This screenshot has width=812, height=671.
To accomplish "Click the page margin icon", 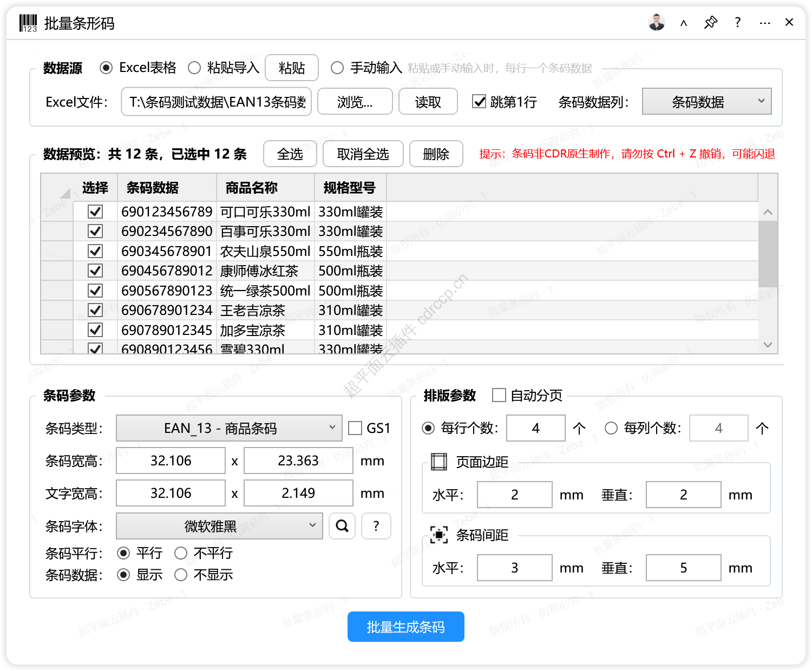I will click(x=439, y=462).
